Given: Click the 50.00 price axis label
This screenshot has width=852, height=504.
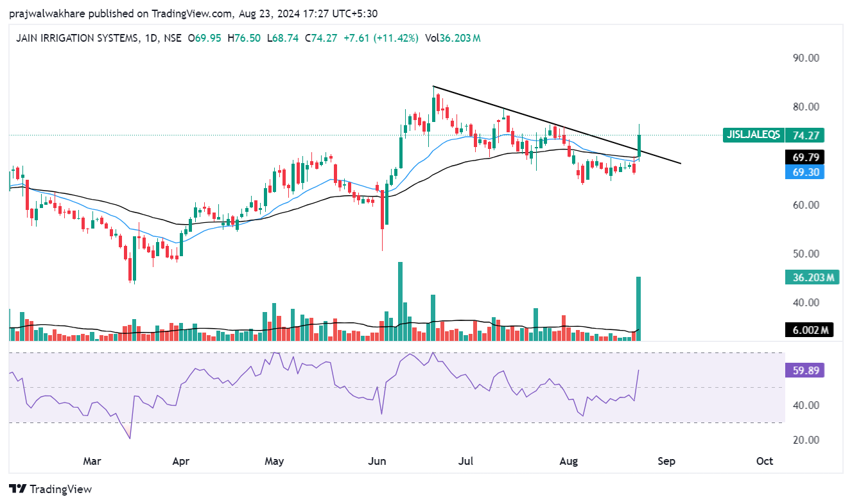Looking at the screenshot, I should (x=806, y=254).
